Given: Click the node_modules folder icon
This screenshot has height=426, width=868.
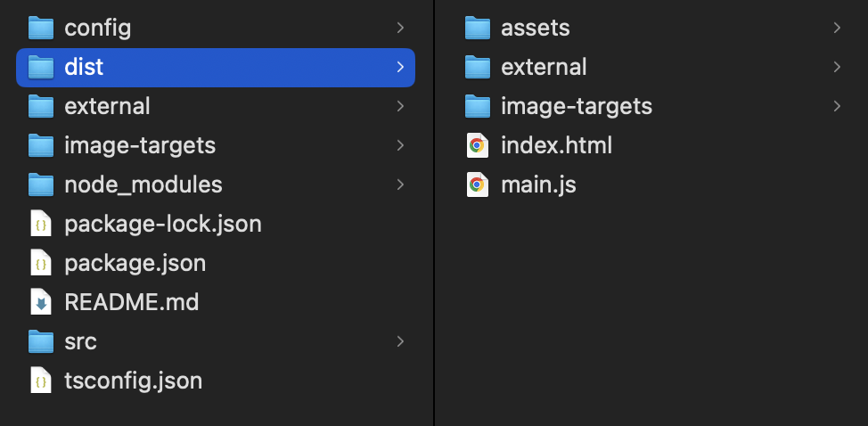Looking at the screenshot, I should tap(42, 184).
